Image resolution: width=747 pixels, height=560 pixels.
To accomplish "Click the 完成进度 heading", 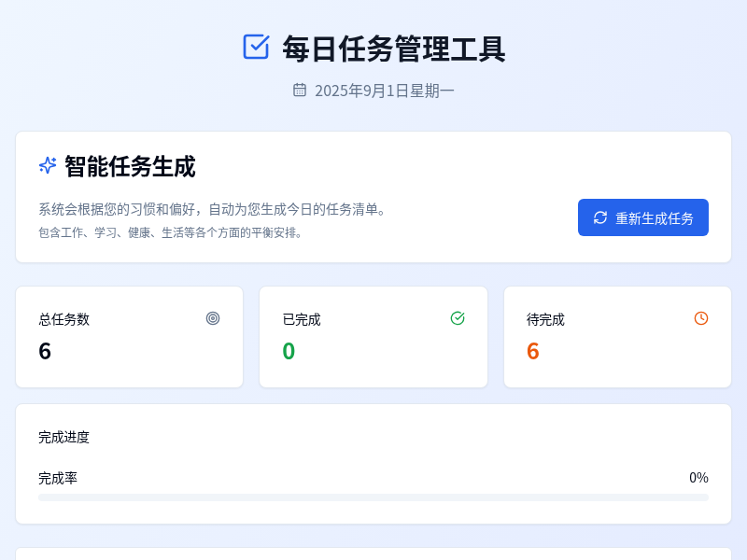I will (x=63, y=437).
